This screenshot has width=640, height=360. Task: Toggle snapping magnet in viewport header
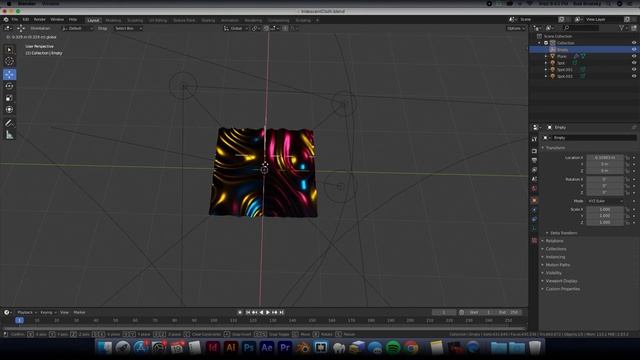[266, 28]
